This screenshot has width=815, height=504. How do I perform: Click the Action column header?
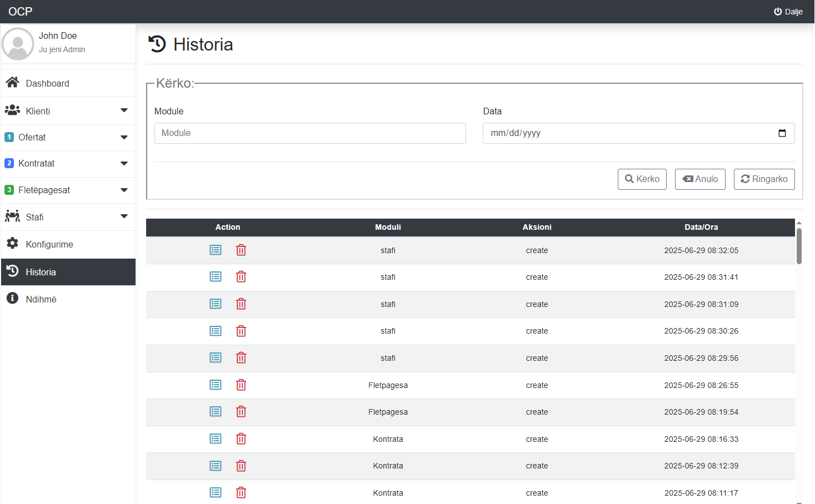(228, 227)
